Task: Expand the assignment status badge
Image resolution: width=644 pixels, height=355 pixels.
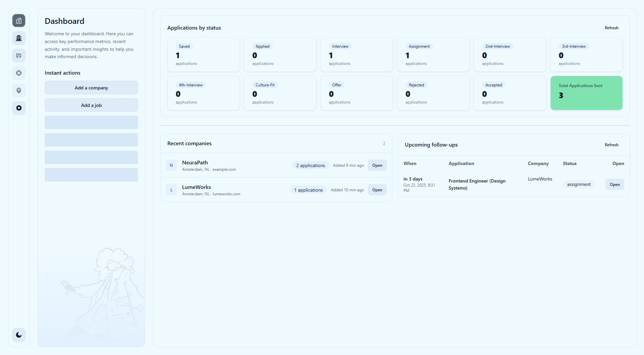Action: pos(578,184)
